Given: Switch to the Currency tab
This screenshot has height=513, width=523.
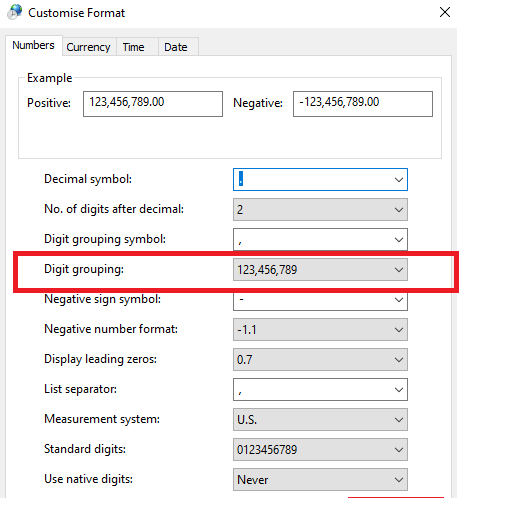Looking at the screenshot, I should point(88,47).
